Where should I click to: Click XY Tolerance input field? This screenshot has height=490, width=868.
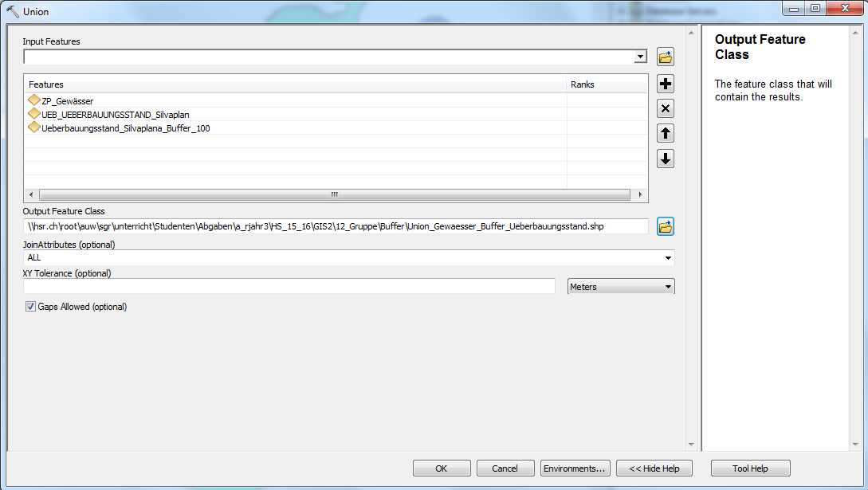(x=289, y=287)
